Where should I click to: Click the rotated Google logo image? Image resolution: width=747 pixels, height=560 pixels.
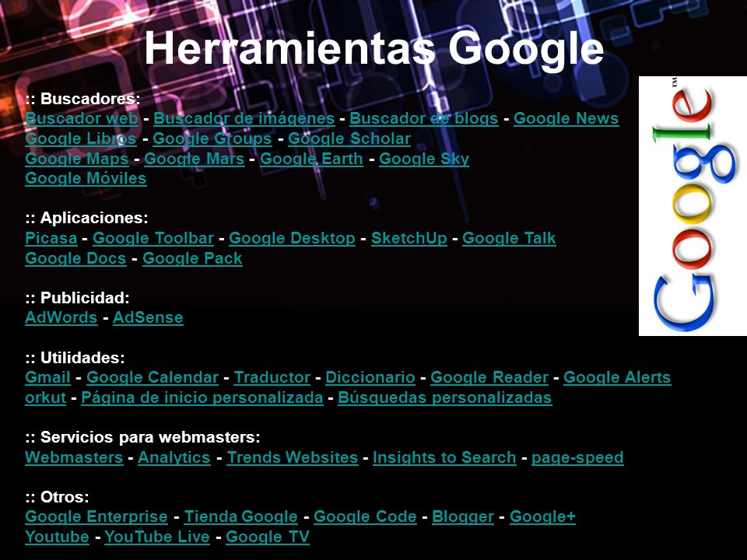tap(693, 205)
